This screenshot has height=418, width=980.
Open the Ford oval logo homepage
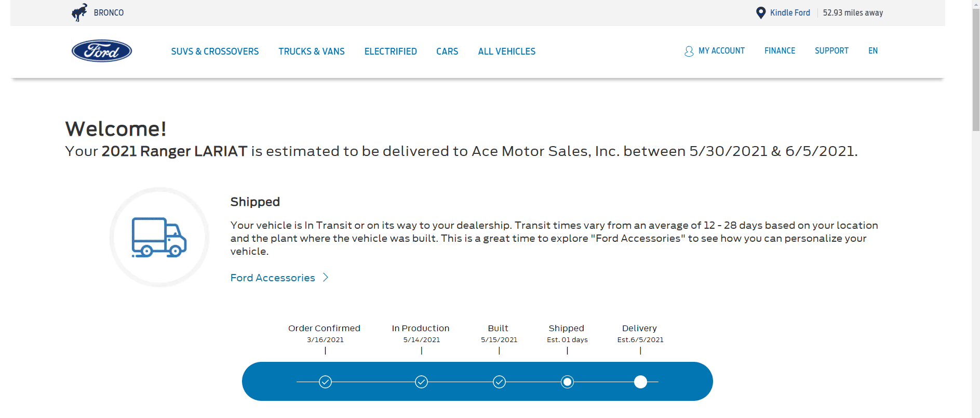pyautogui.click(x=102, y=51)
